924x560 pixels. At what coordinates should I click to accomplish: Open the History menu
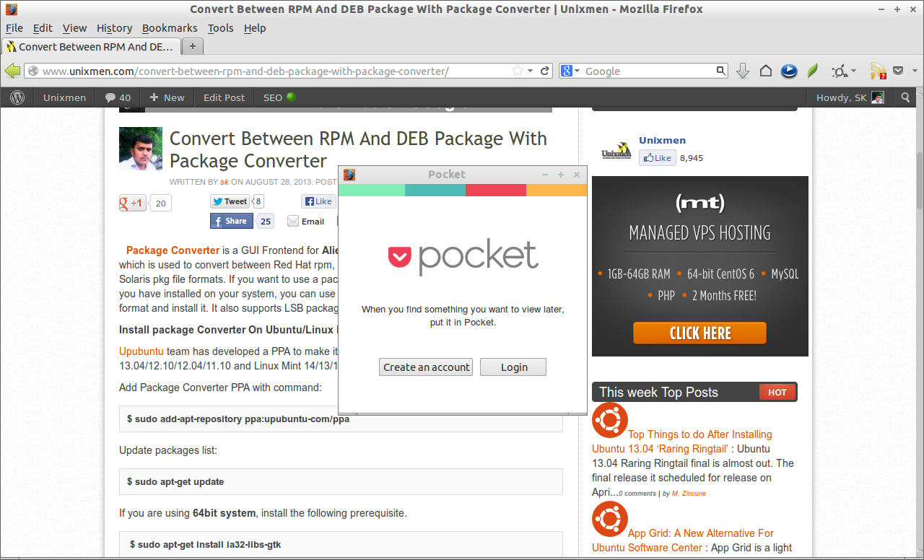coord(114,28)
